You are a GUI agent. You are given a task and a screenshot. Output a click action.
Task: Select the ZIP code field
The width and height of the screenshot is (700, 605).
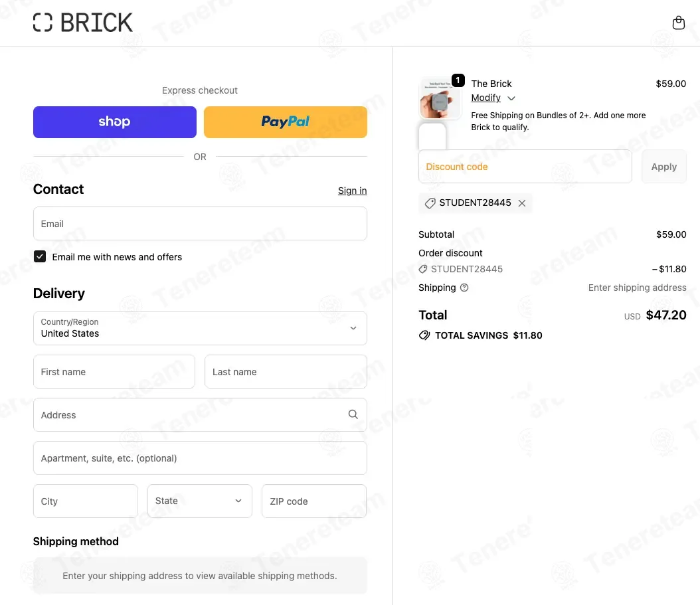pos(314,501)
